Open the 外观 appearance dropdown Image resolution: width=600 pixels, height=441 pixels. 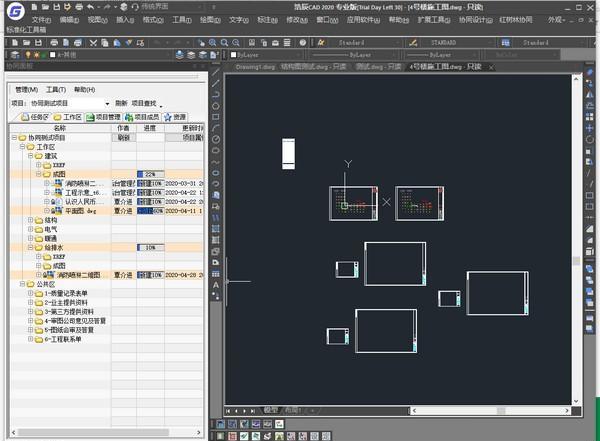(556, 20)
